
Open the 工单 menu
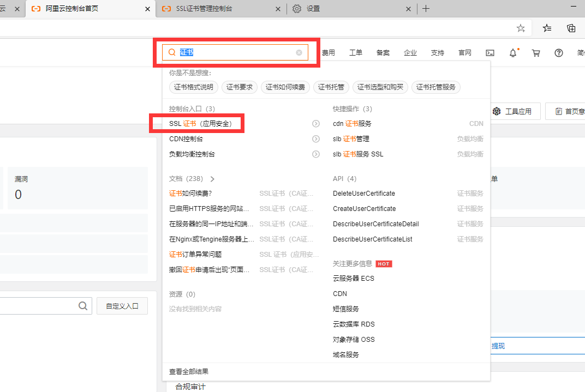pos(356,53)
